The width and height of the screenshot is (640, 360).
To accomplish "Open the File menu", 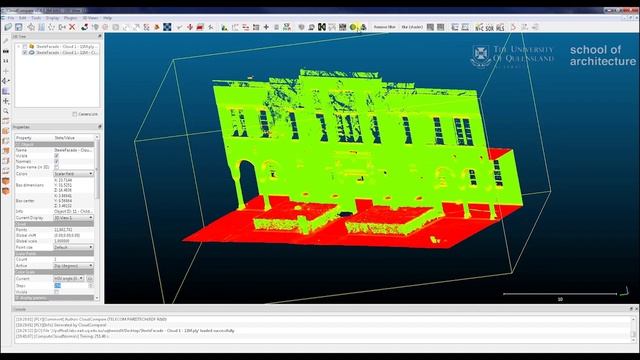I will pyautogui.click(x=11, y=18).
